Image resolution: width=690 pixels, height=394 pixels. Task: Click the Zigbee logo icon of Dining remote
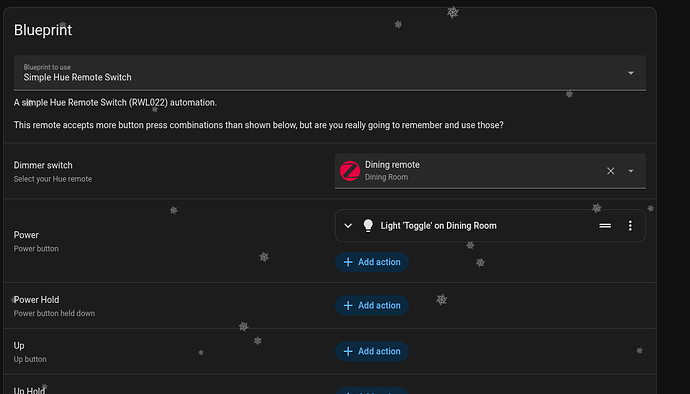tap(350, 171)
